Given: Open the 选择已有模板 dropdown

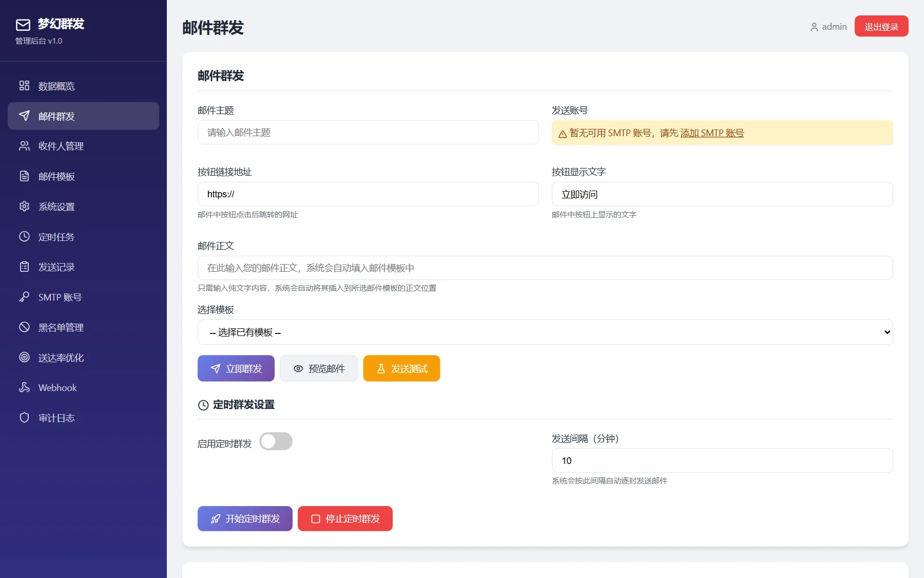Looking at the screenshot, I should click(x=545, y=332).
